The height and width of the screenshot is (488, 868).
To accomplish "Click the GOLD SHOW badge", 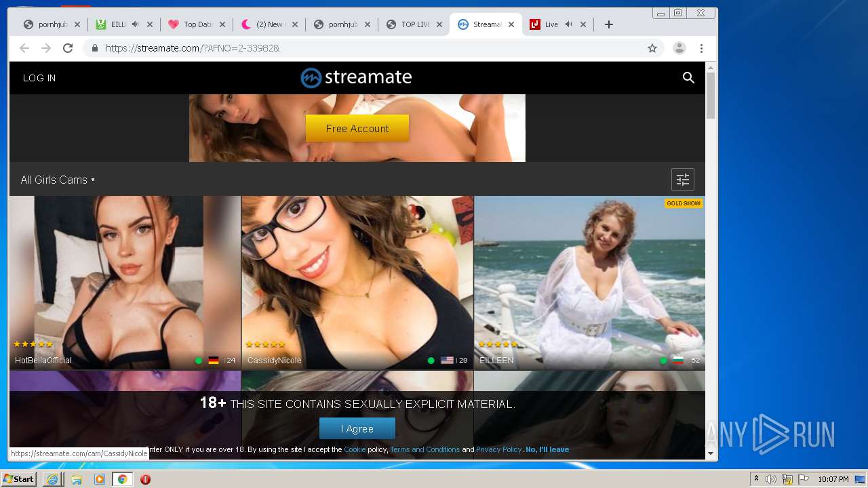I will point(684,203).
